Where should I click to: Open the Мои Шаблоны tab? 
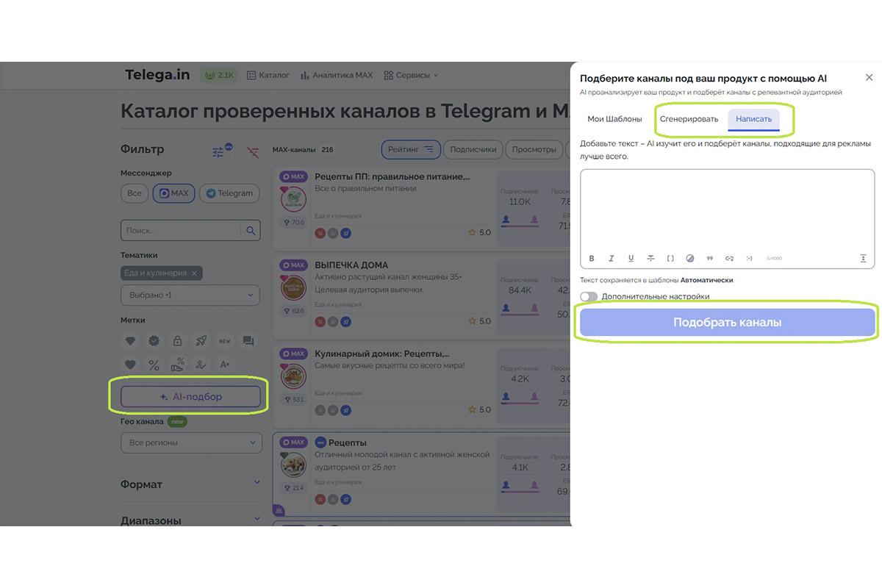click(x=615, y=118)
